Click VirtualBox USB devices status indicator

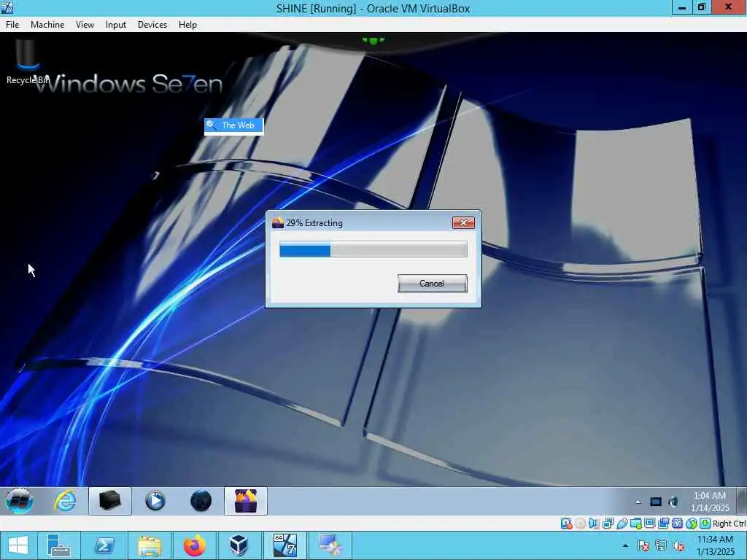pyautogui.click(x=622, y=524)
